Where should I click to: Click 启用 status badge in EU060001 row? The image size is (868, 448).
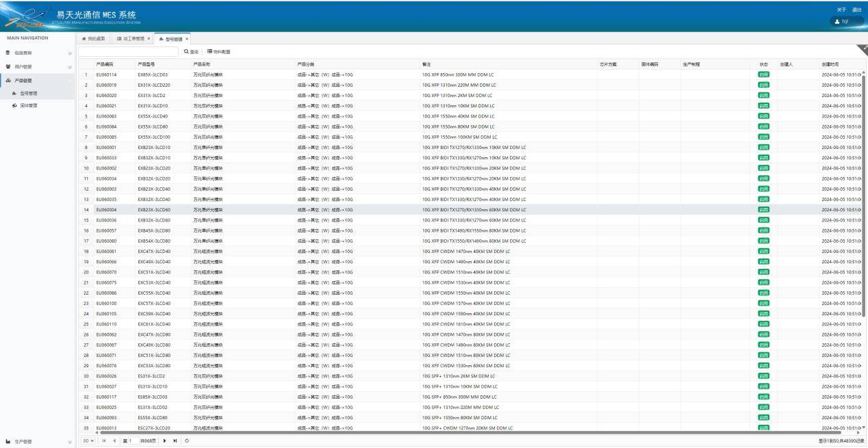[764, 147]
